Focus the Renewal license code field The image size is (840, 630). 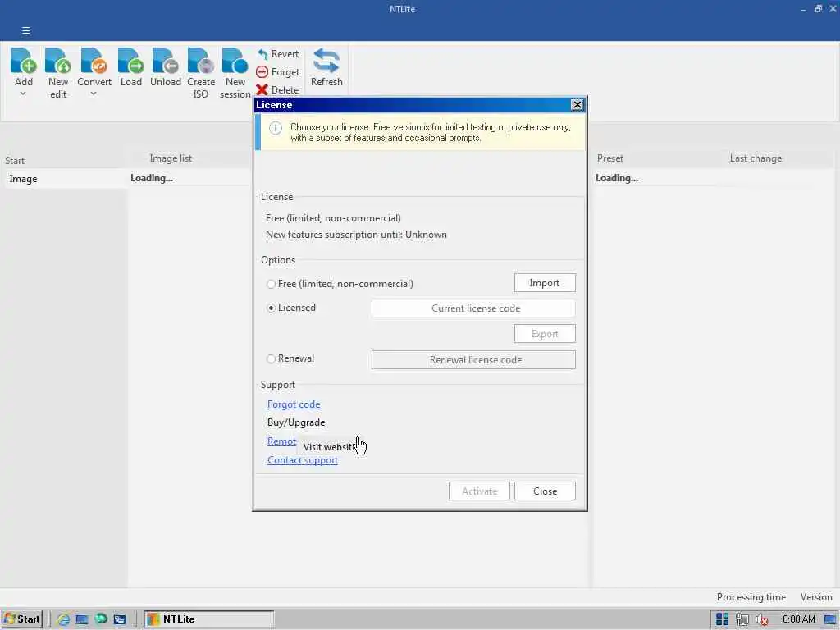[x=473, y=359]
